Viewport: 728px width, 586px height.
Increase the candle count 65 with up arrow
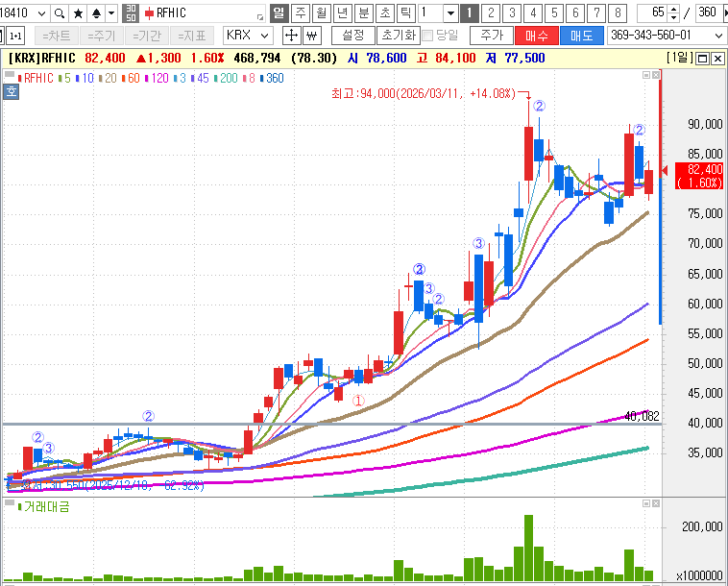pyautogui.click(x=673, y=9)
